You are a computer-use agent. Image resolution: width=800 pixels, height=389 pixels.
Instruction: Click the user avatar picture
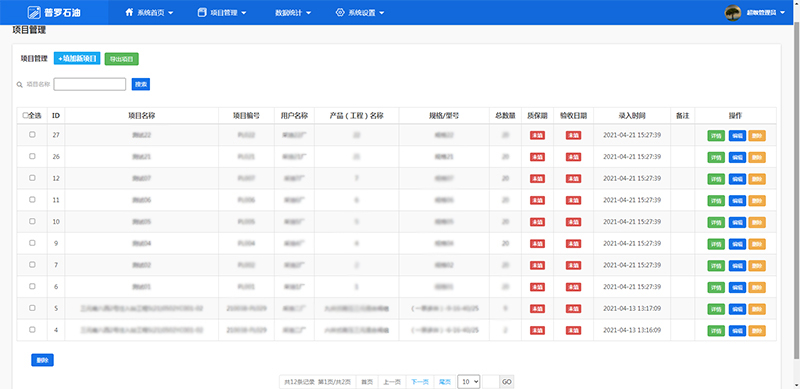tap(733, 13)
